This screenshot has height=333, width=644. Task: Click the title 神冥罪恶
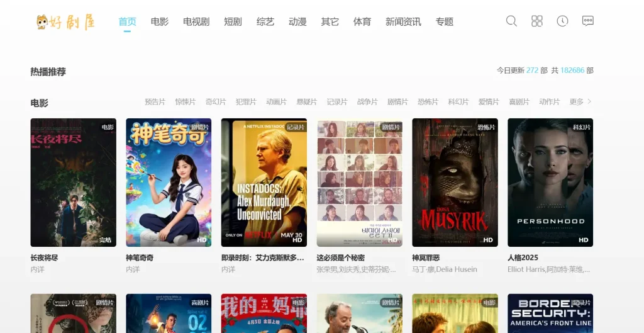(426, 257)
